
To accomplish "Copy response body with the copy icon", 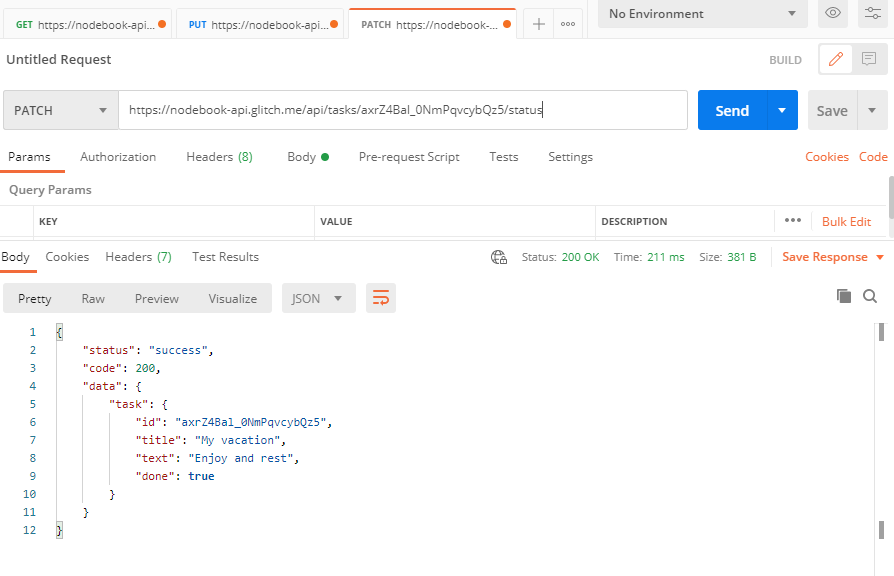I will click(x=844, y=296).
